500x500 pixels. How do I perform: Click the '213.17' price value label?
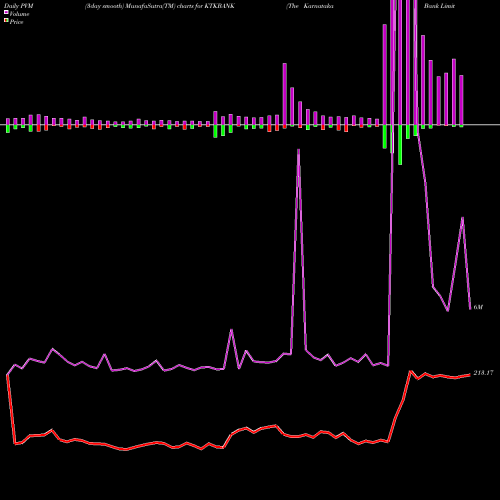click(x=483, y=373)
